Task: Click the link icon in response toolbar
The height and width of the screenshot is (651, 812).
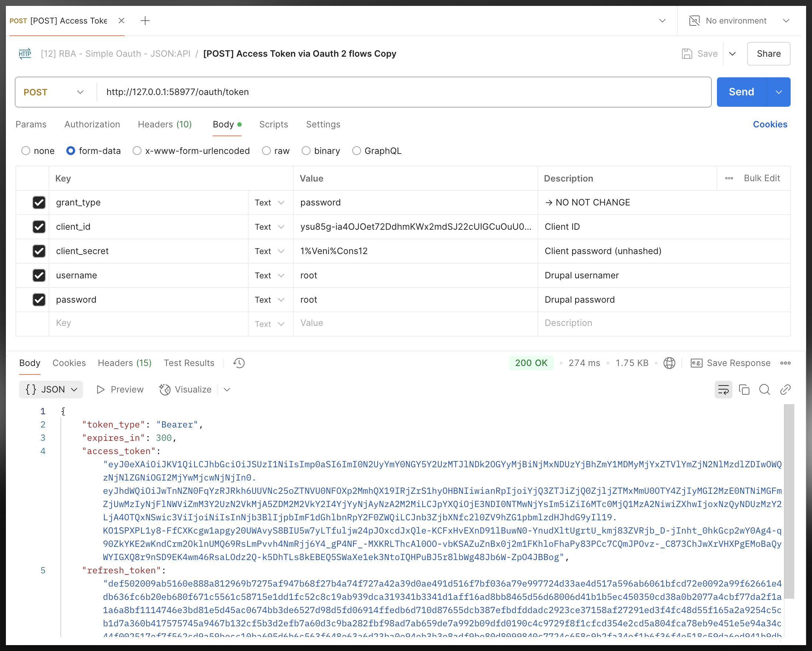Action: 785,389
